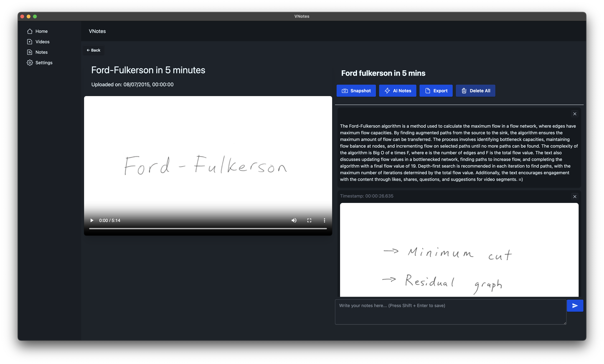Click Delete All trash button
This screenshot has width=604, height=364.
click(x=475, y=91)
